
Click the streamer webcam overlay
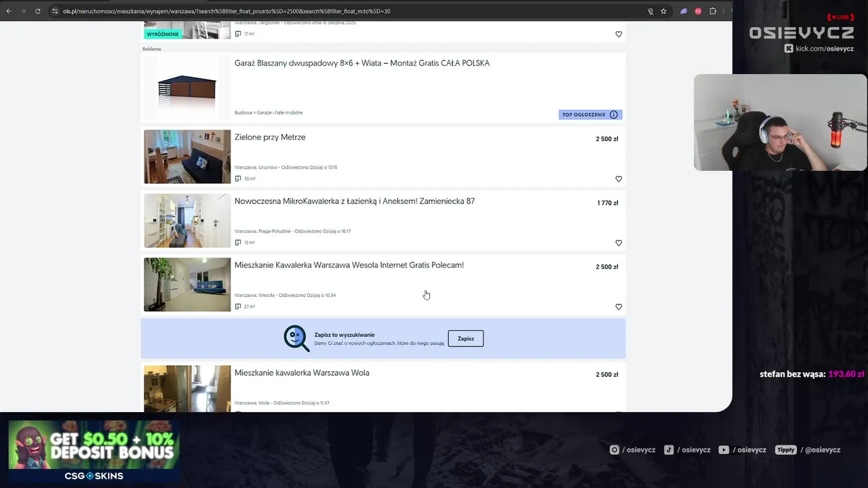(x=781, y=122)
